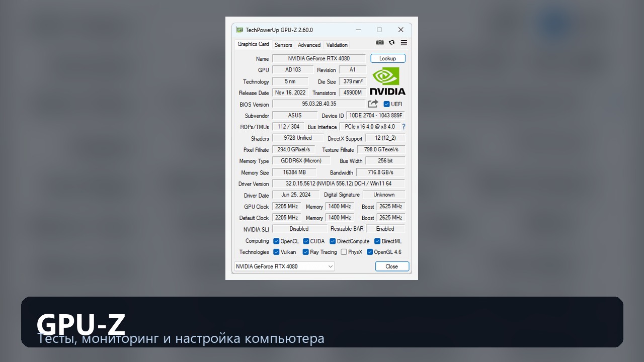
Task: Click the Digital Signature field Unknown
Action: click(384, 195)
